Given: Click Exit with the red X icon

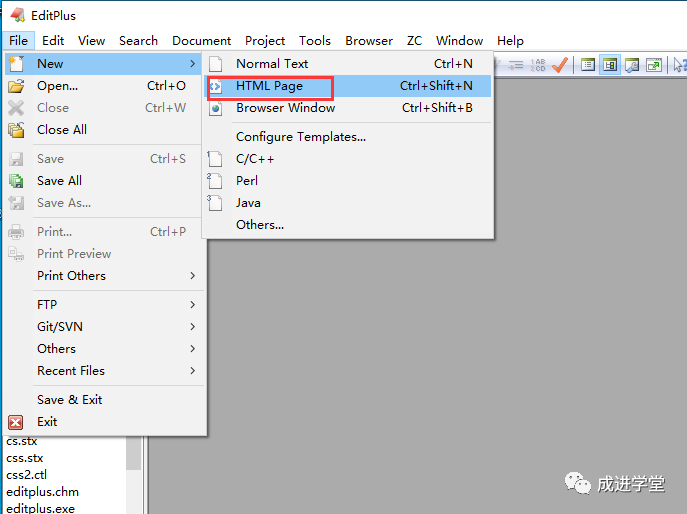Looking at the screenshot, I should [x=105, y=422].
